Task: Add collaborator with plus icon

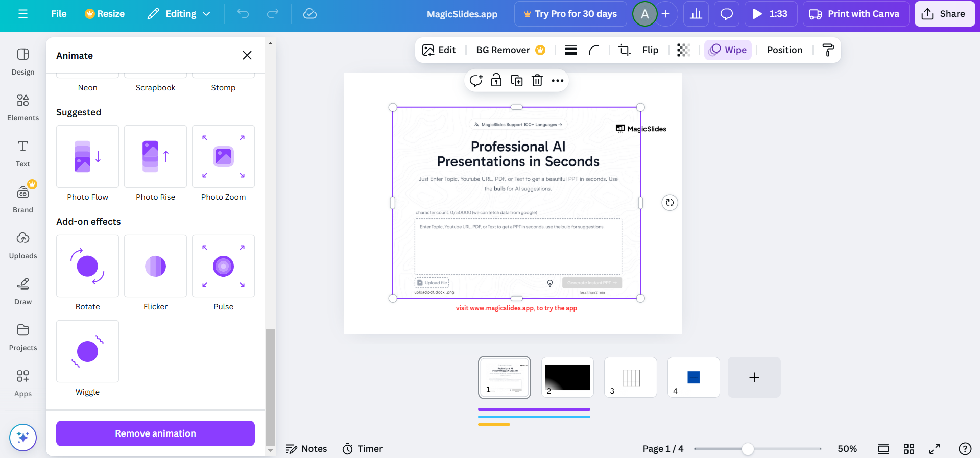Action: tap(665, 14)
